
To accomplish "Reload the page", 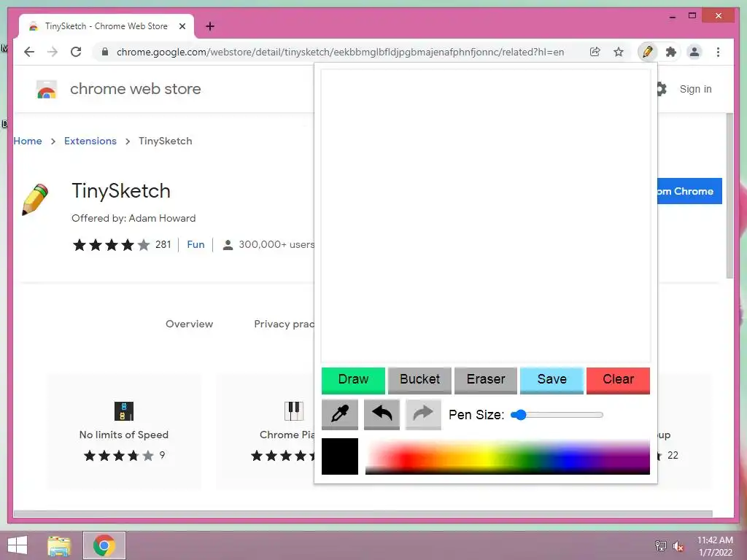I will coord(76,52).
